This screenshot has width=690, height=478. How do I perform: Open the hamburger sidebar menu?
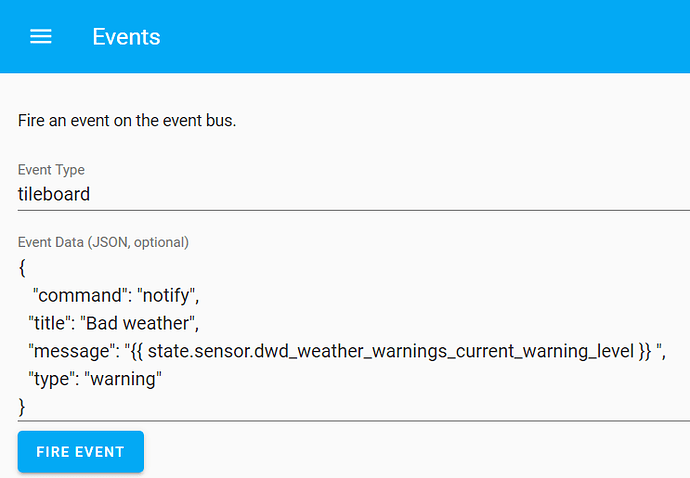pos(40,37)
